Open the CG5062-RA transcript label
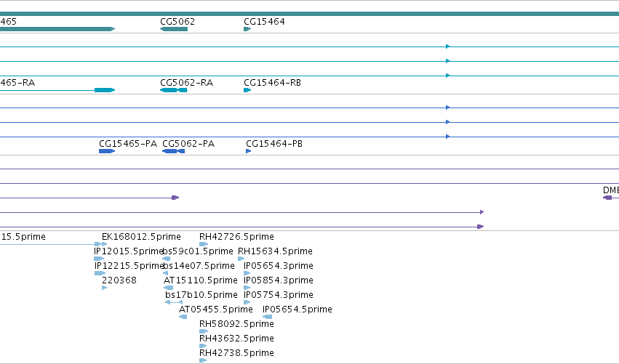619x364 pixels. pyautogui.click(x=186, y=83)
